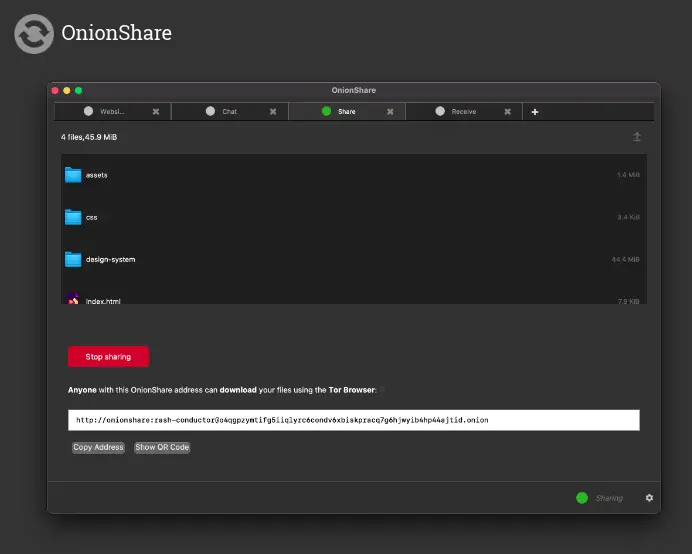Click the gray status dot on Chat tab

coord(211,111)
